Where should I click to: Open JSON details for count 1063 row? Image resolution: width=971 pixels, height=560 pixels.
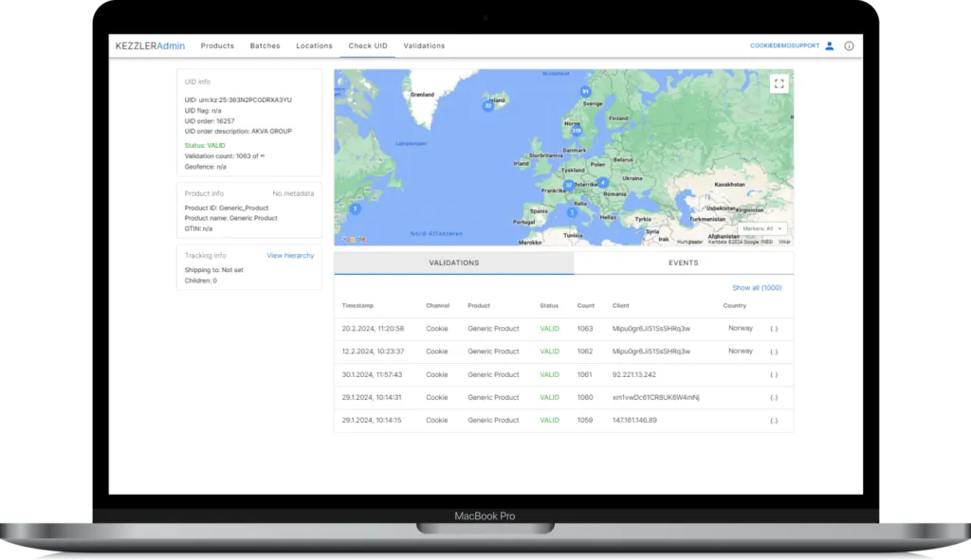click(x=774, y=329)
